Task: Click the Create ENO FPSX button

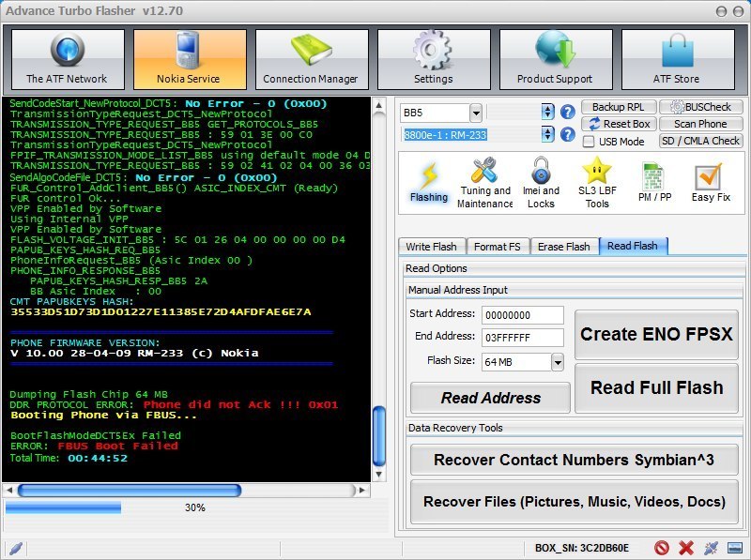Action: [656, 334]
